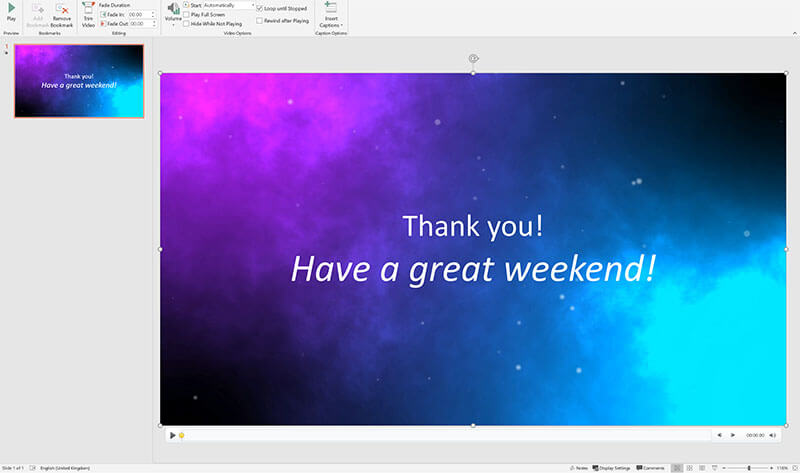Click Slide 1 of 1 status indicator
Image resolution: width=800 pixels, height=473 pixels.
pyautogui.click(x=13, y=468)
